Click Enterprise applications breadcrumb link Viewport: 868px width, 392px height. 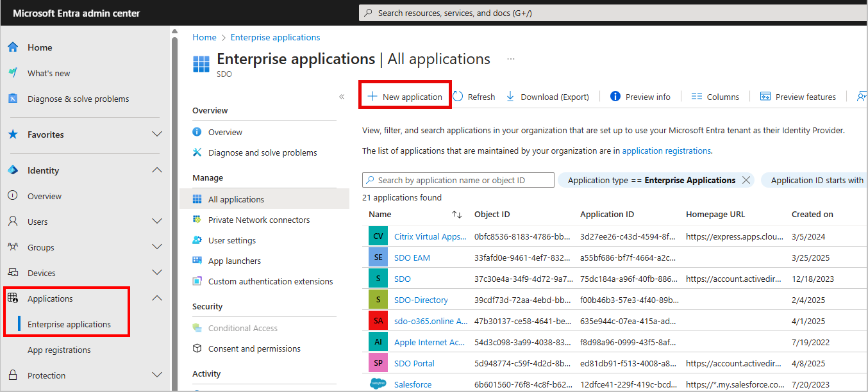tap(275, 37)
